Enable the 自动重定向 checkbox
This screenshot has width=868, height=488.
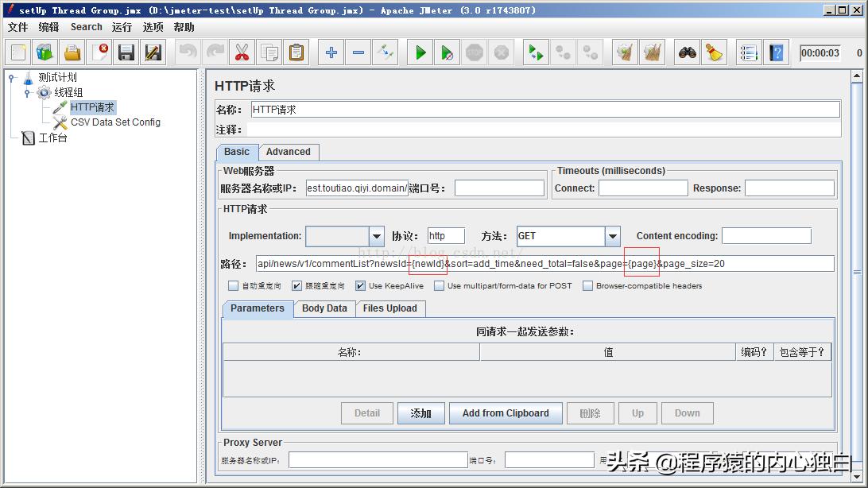tap(234, 285)
